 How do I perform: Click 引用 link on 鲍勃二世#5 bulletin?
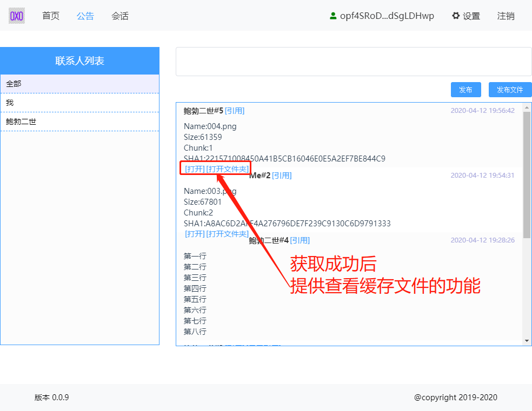[x=235, y=111]
